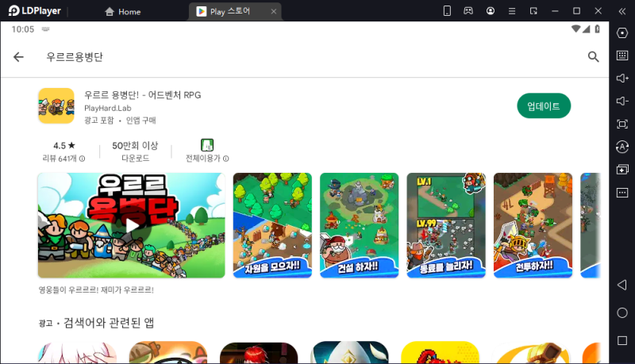Open the 우르르 용병단 app icon
The width and height of the screenshot is (635, 364).
coord(56,106)
